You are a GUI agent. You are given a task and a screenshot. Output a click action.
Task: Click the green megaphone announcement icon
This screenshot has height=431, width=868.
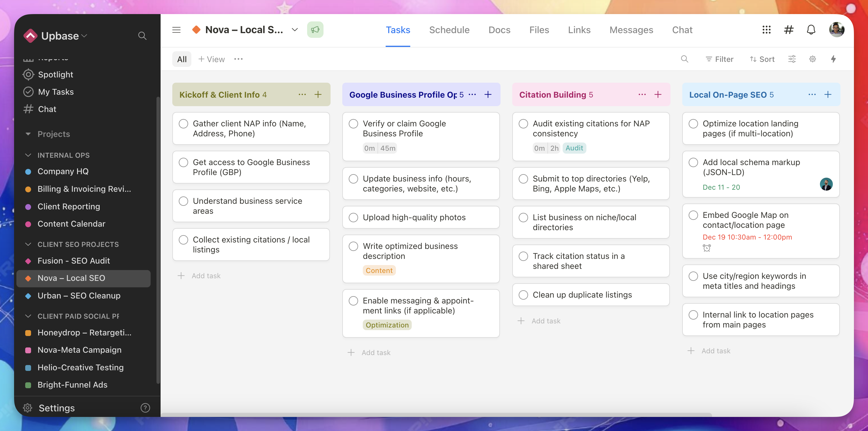coord(315,30)
